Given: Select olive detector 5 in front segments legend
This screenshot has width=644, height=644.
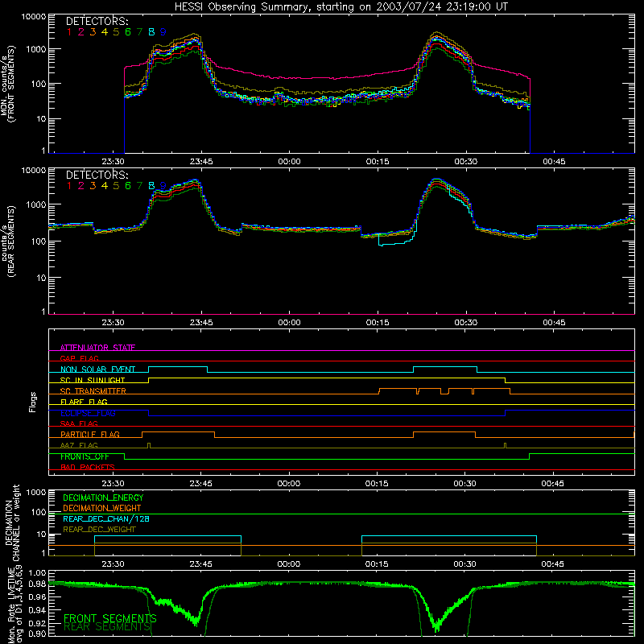Looking at the screenshot, I should point(116,32).
